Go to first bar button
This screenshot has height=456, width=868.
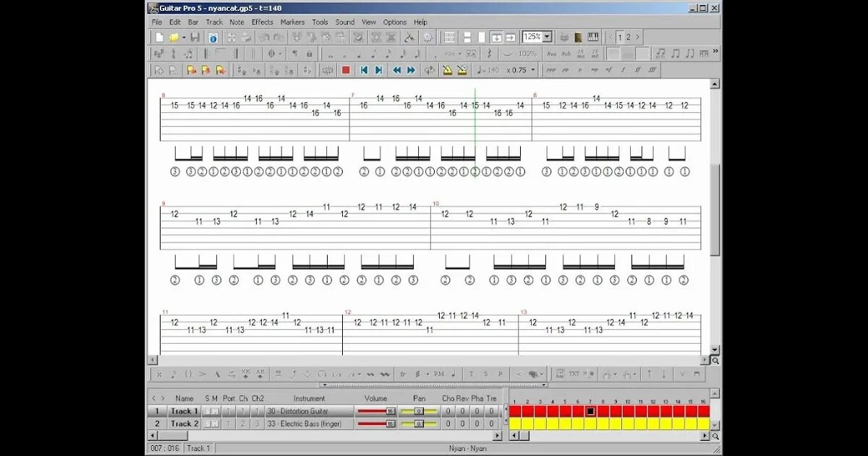[364, 70]
